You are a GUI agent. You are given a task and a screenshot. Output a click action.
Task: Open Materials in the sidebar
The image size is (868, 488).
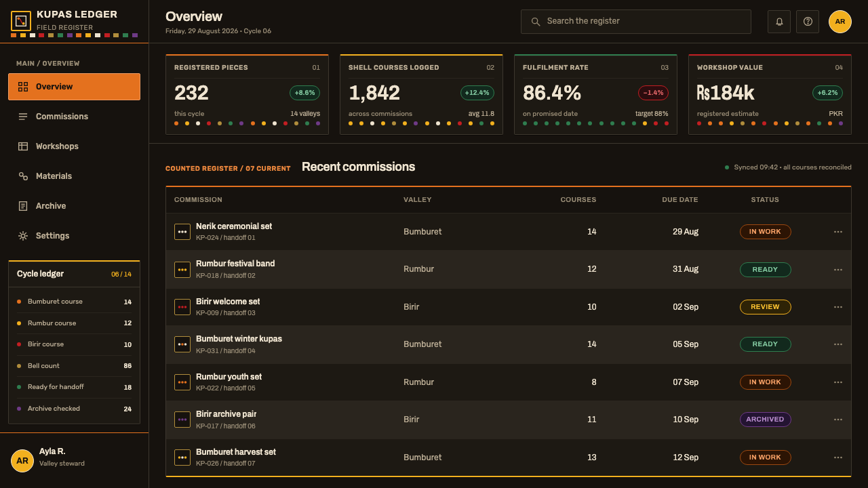click(75, 176)
